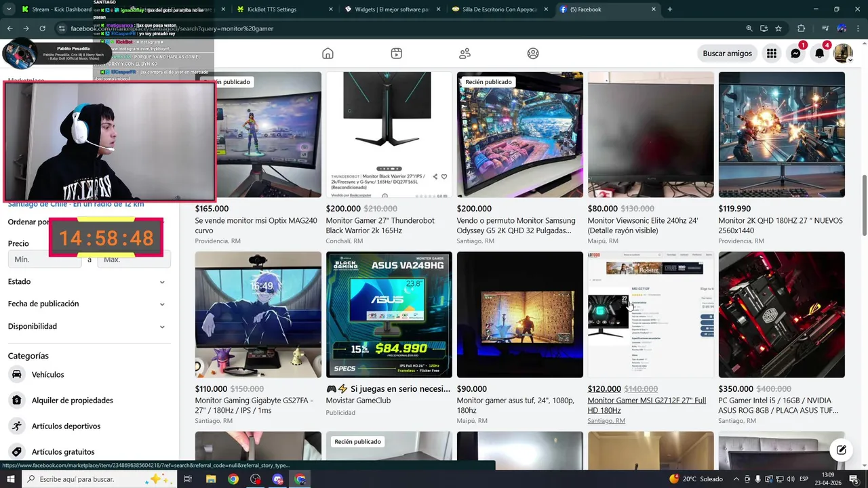Click the $119.990 price text
Image resolution: width=868 pixels, height=488 pixels.
[734, 209]
